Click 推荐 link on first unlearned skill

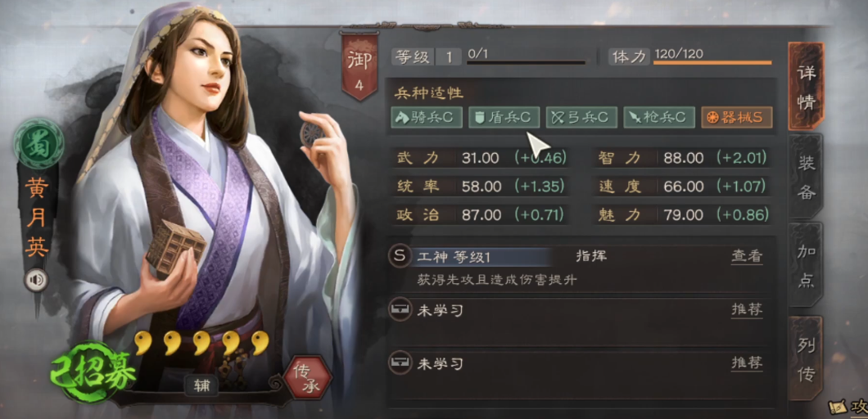click(747, 309)
